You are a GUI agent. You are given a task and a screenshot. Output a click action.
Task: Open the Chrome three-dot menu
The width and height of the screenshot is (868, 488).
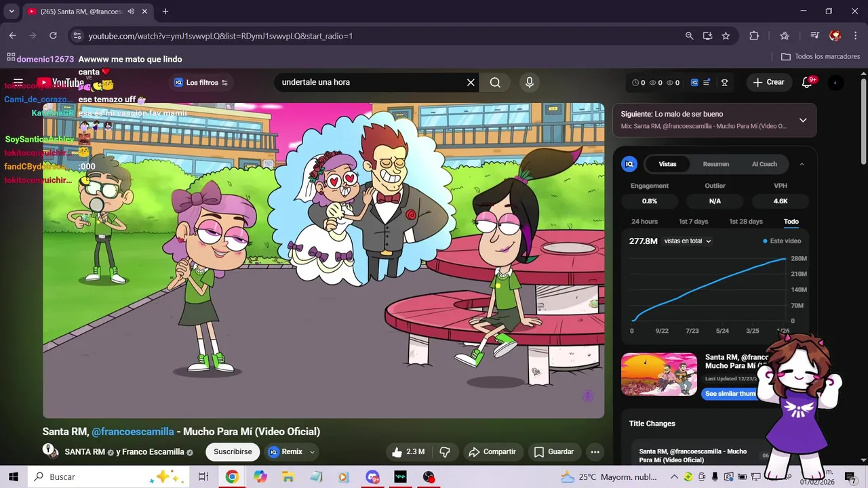(x=854, y=36)
